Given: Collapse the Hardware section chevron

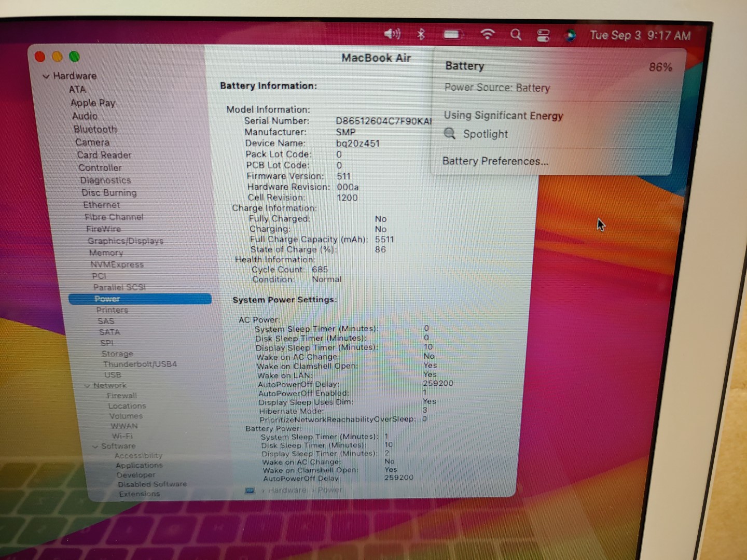Looking at the screenshot, I should click(46, 76).
